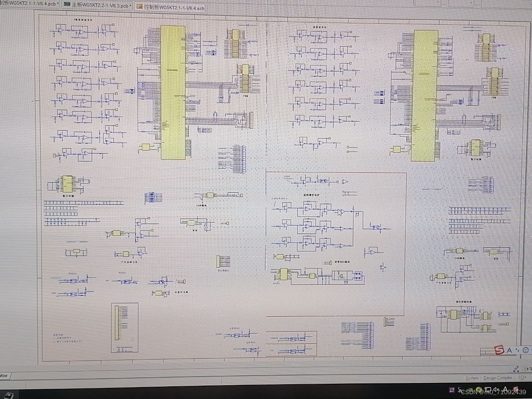The image size is (532, 399).
Task: Switch to the WG5KT2 1-1-V6.4.pcb document tab
Action: 29,3
